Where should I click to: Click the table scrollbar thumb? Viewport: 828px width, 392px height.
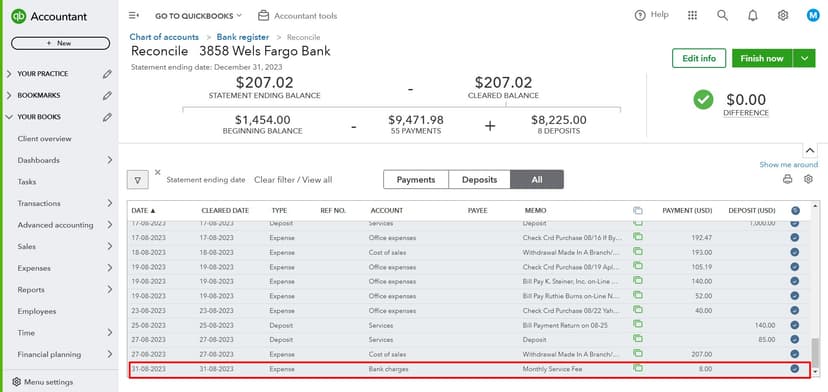(815, 352)
